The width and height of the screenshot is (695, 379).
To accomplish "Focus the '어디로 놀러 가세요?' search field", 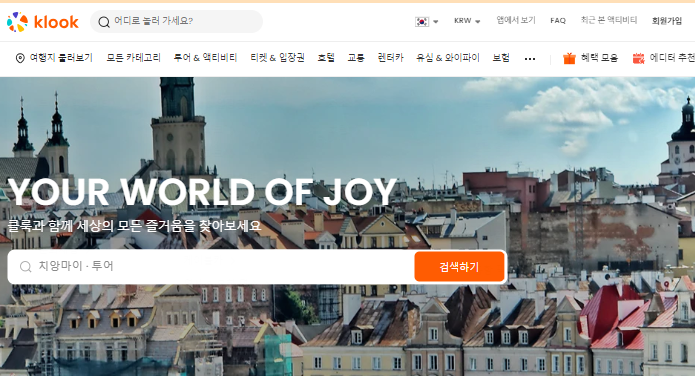I will 176,21.
